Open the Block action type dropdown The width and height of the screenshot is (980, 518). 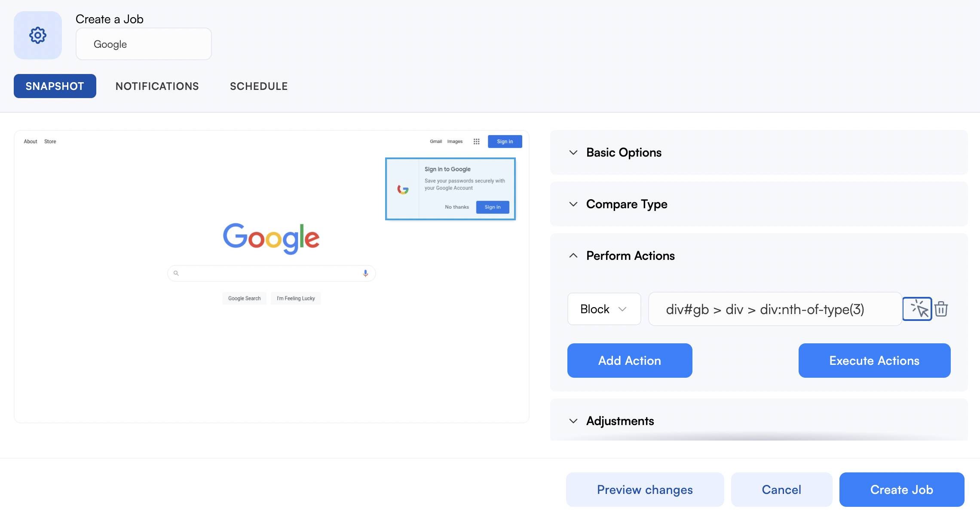[604, 309]
